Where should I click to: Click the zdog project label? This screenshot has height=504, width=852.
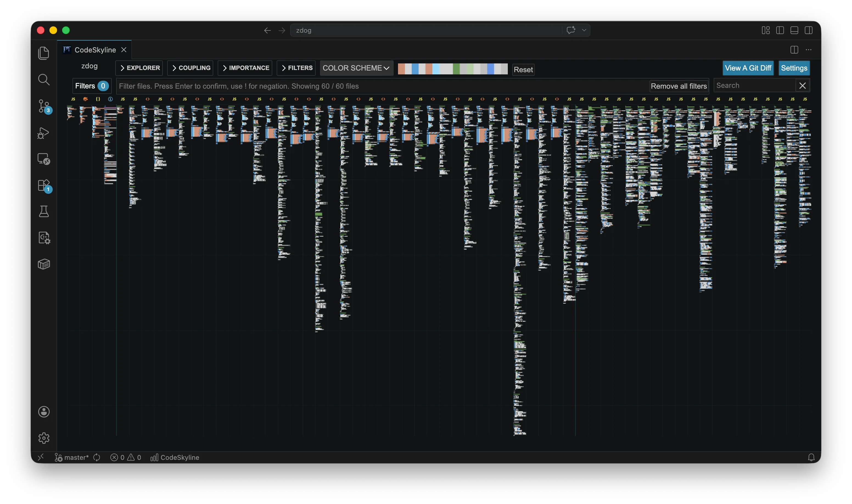(89, 66)
